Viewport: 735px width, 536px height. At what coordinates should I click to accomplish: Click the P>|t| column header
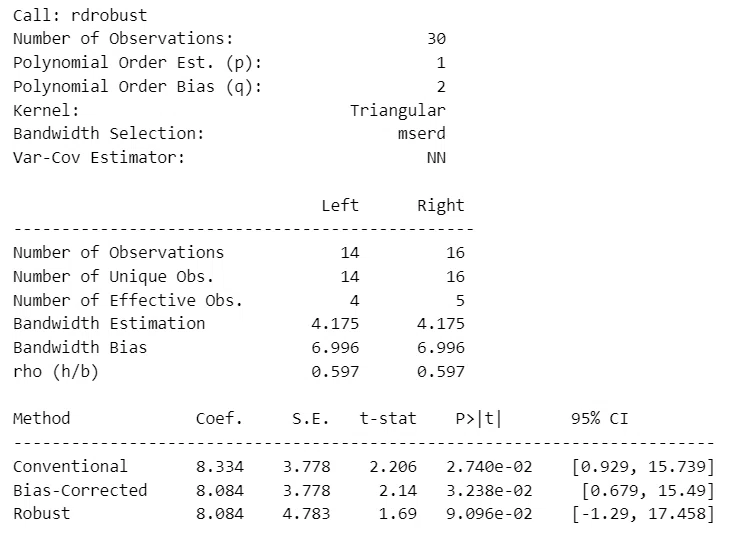(x=479, y=418)
